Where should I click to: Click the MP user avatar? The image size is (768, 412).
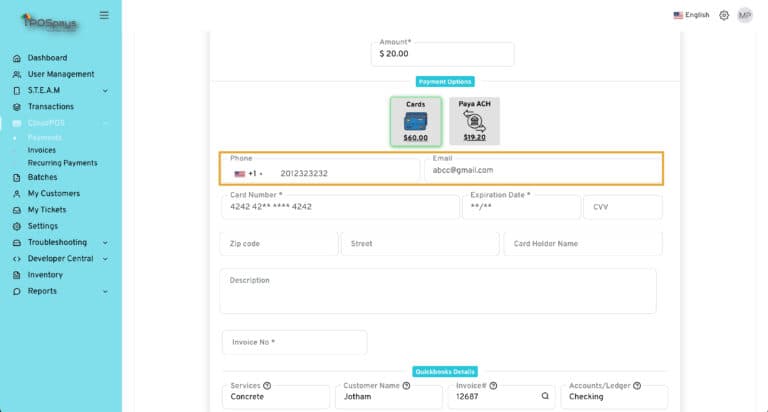(x=745, y=15)
